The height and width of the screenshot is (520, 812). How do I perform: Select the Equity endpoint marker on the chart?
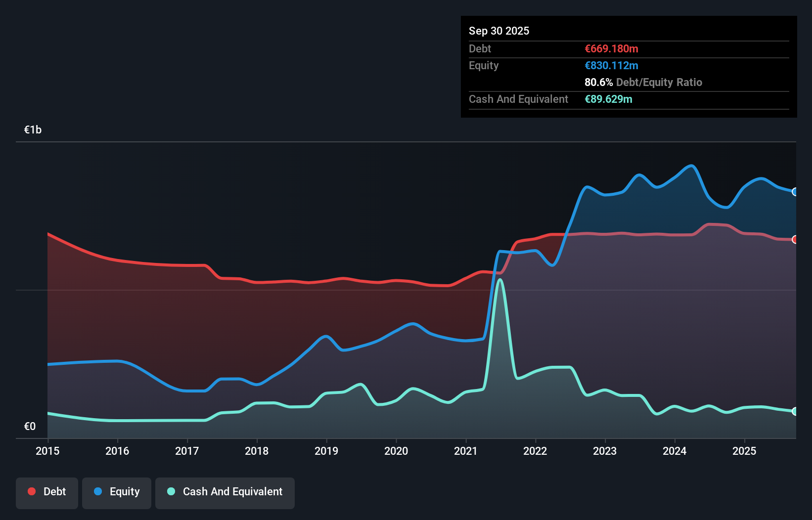[795, 192]
